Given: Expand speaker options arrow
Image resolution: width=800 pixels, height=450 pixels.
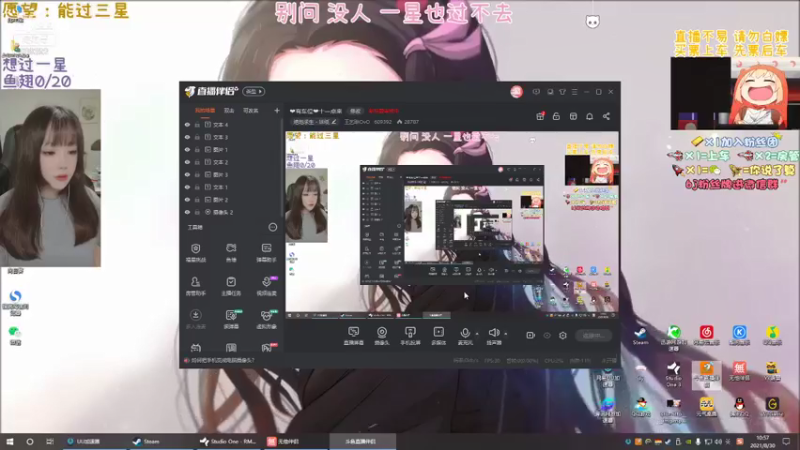Looking at the screenshot, I should [x=506, y=334].
